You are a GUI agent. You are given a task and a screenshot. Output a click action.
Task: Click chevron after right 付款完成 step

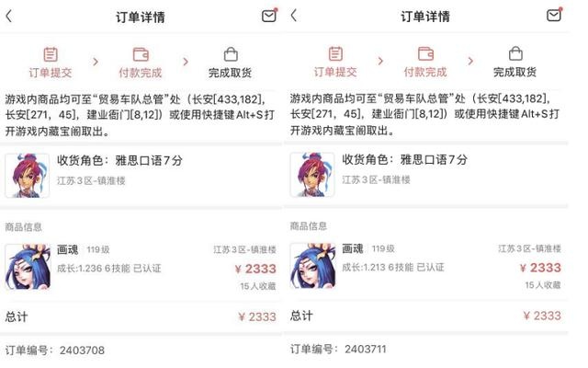tap(470, 61)
